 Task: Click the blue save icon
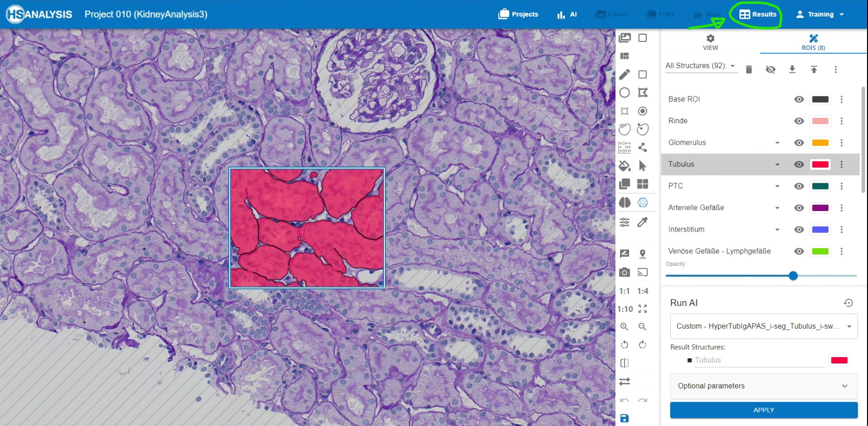click(x=624, y=418)
